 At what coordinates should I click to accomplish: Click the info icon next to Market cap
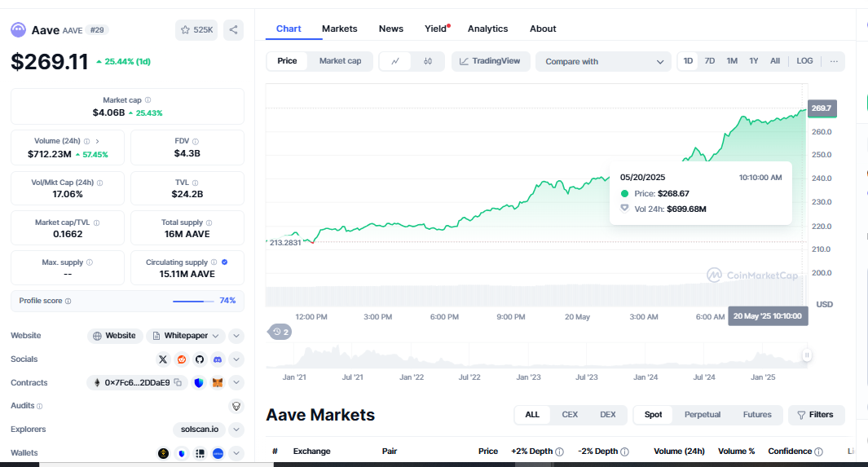click(x=148, y=100)
